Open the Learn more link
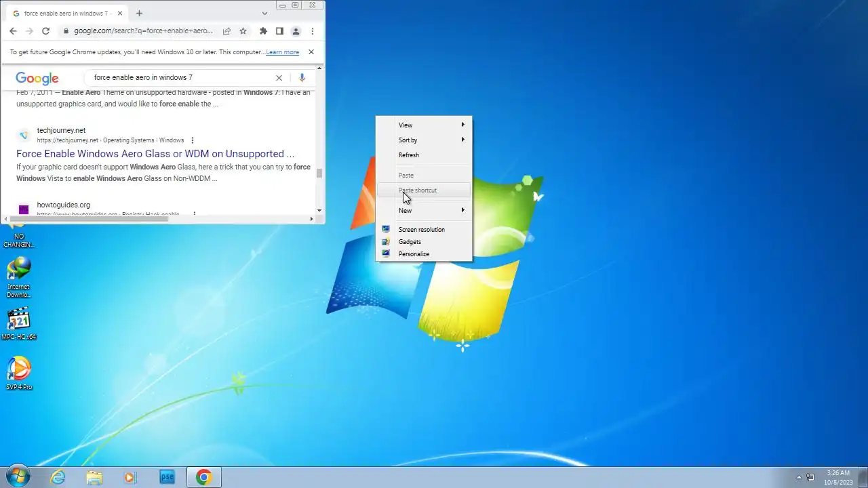Viewport: 868px width, 488px height. 282,52
